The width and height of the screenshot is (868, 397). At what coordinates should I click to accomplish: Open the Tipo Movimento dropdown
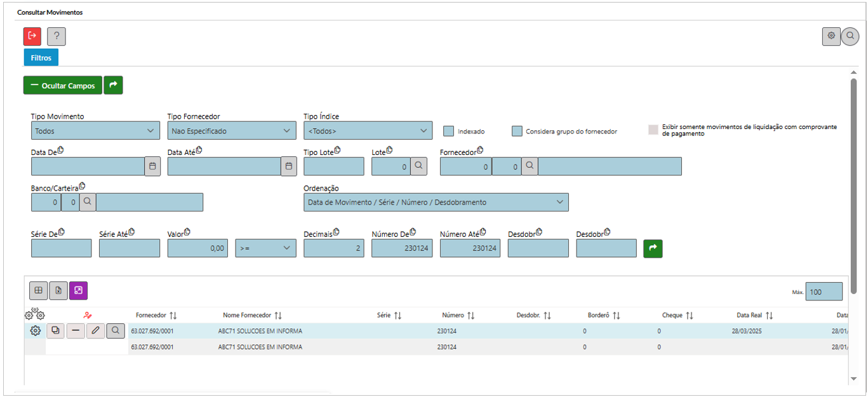(95, 131)
